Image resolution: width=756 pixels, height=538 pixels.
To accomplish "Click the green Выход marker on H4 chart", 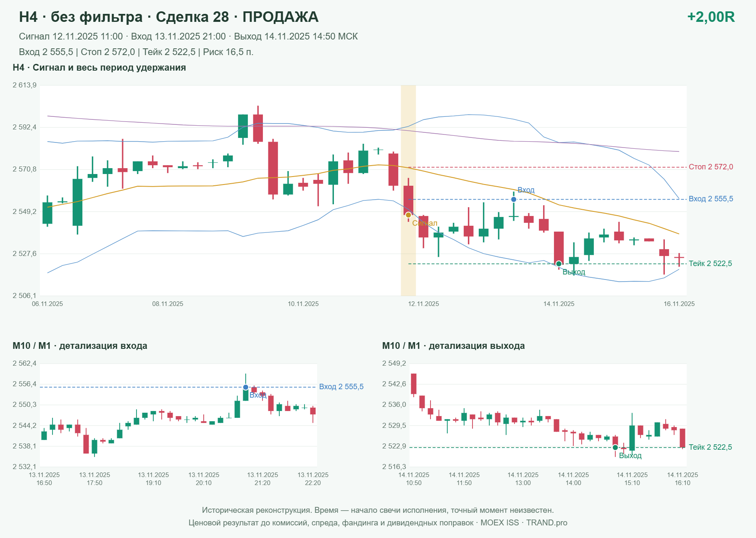I will (x=559, y=264).
